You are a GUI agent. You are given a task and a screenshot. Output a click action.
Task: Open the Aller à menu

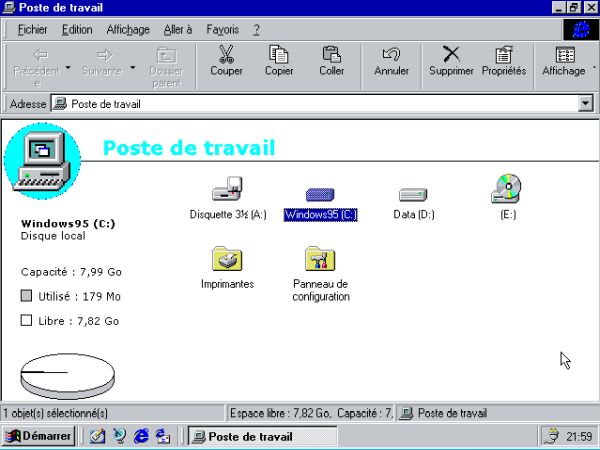[178, 30]
